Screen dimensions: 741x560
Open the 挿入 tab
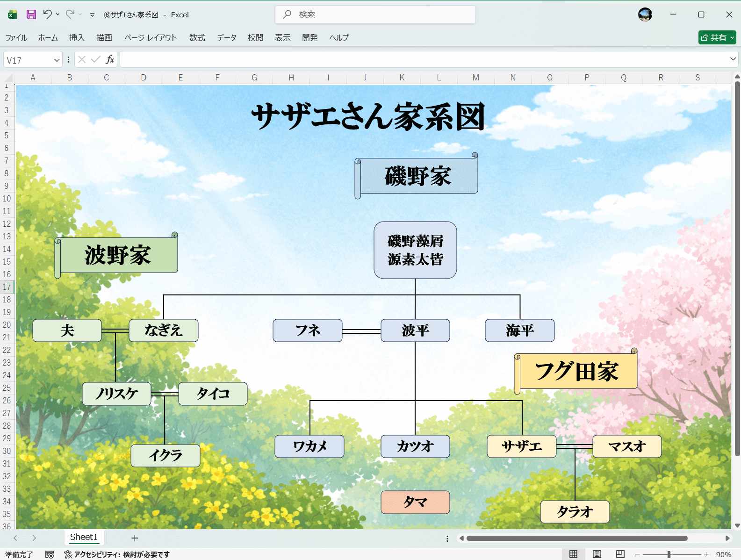coord(77,37)
